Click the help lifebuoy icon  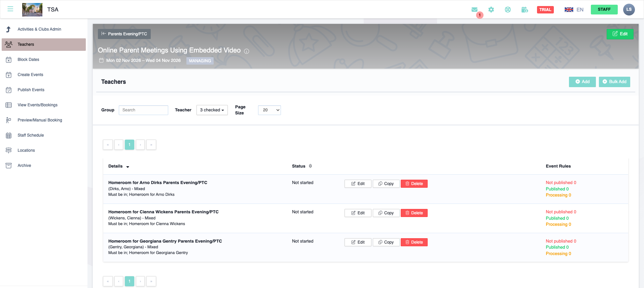pyautogui.click(x=508, y=10)
